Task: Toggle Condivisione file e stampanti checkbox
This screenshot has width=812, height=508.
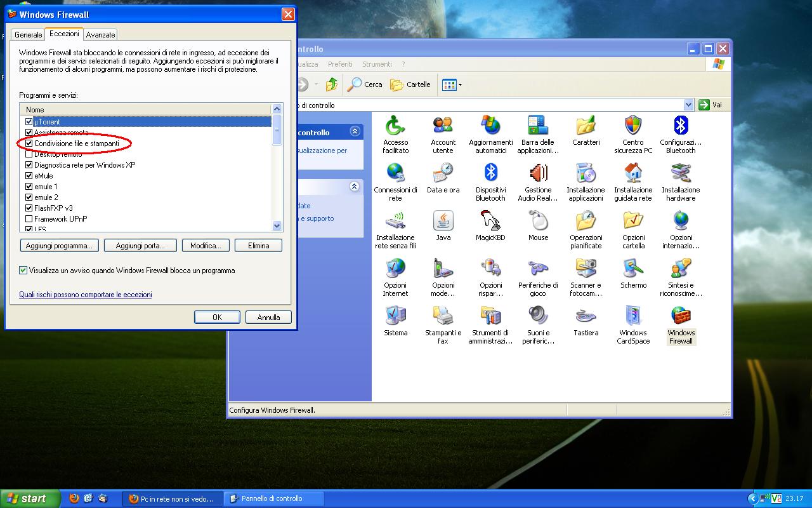Action: (29, 143)
